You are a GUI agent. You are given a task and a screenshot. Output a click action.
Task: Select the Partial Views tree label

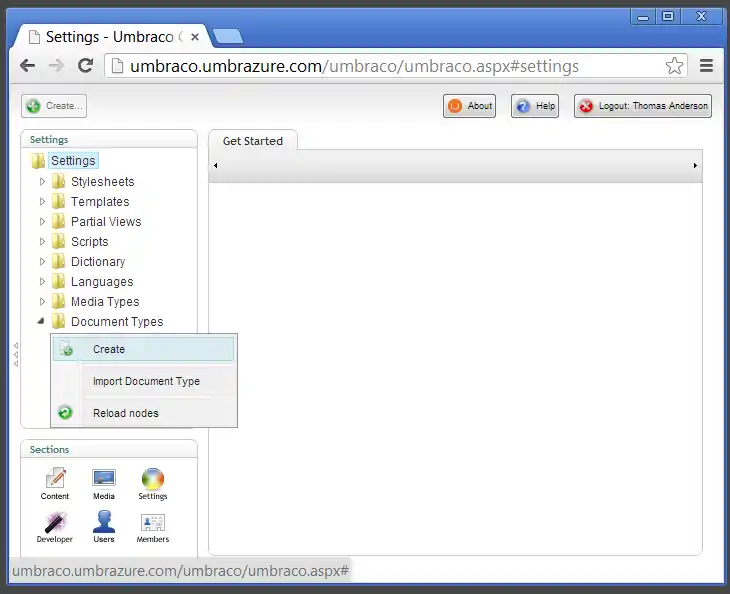106,222
